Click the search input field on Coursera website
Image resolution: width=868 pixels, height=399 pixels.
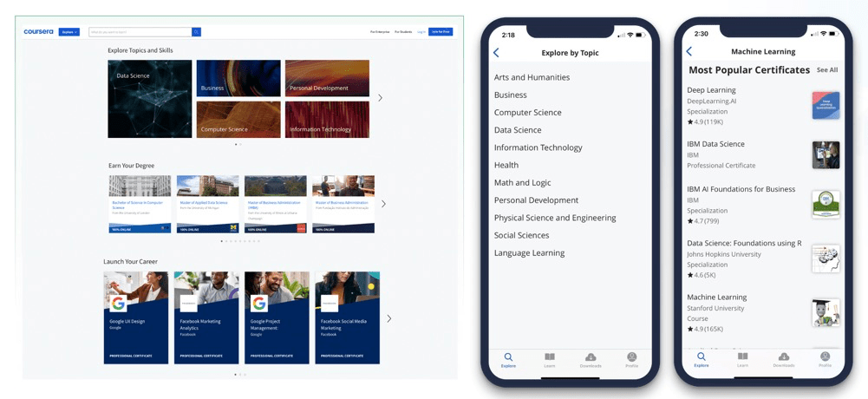point(140,32)
